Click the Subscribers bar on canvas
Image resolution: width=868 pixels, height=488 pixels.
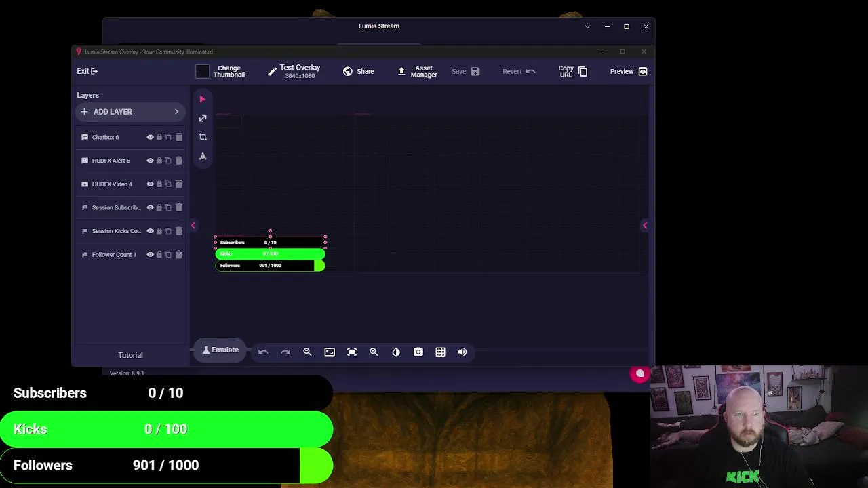(x=270, y=242)
